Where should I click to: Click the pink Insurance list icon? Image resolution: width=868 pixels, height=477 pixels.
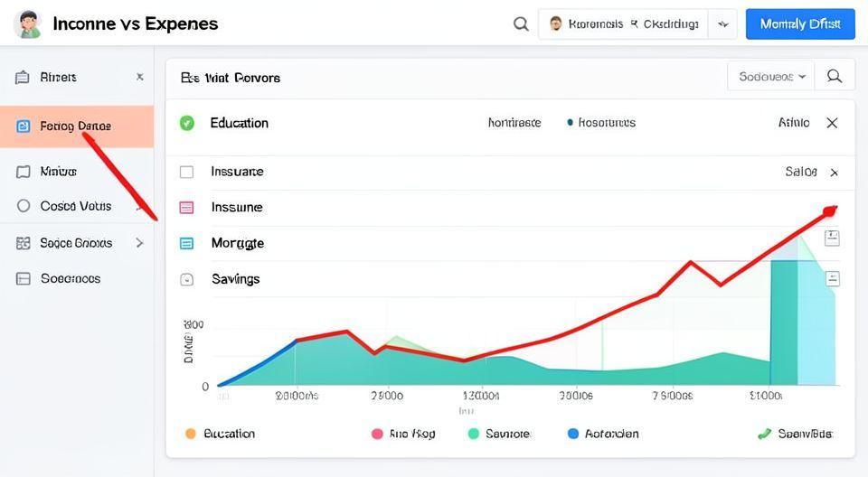point(187,208)
